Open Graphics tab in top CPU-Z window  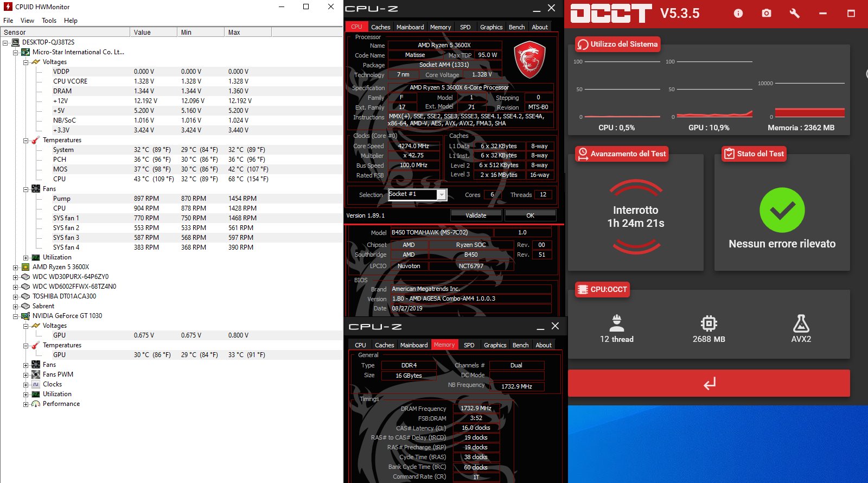[x=492, y=27]
